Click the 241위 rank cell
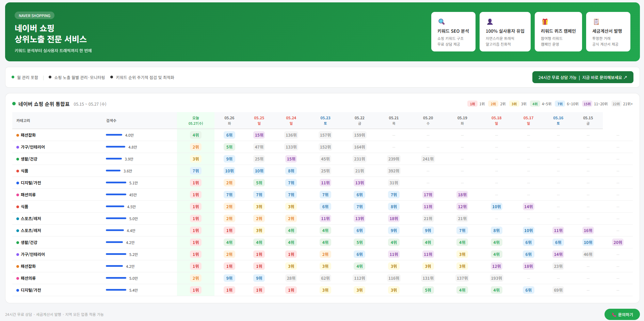Viewport: 644px width, 321px height. (428, 159)
